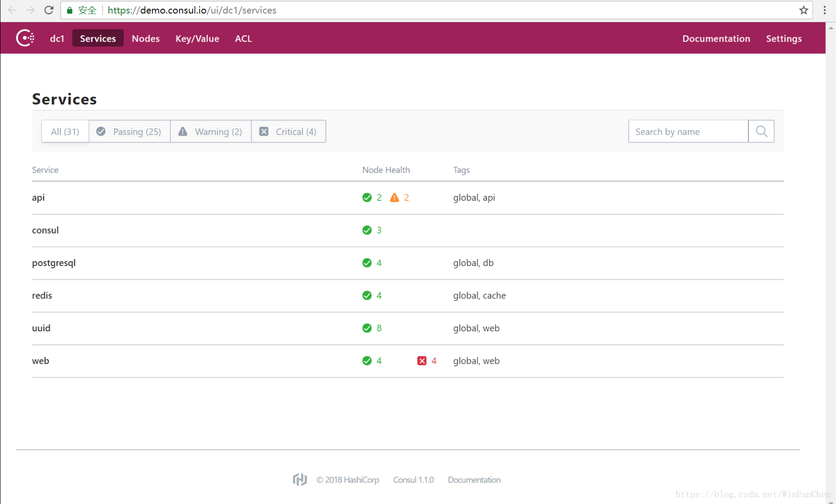
Task: Click the green check icon in the uuid row
Action: (367, 328)
